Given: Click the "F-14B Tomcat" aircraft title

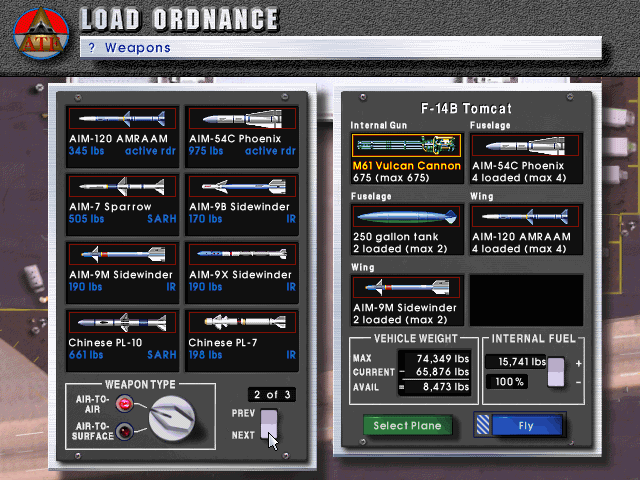Looking at the screenshot, I should [x=466, y=109].
